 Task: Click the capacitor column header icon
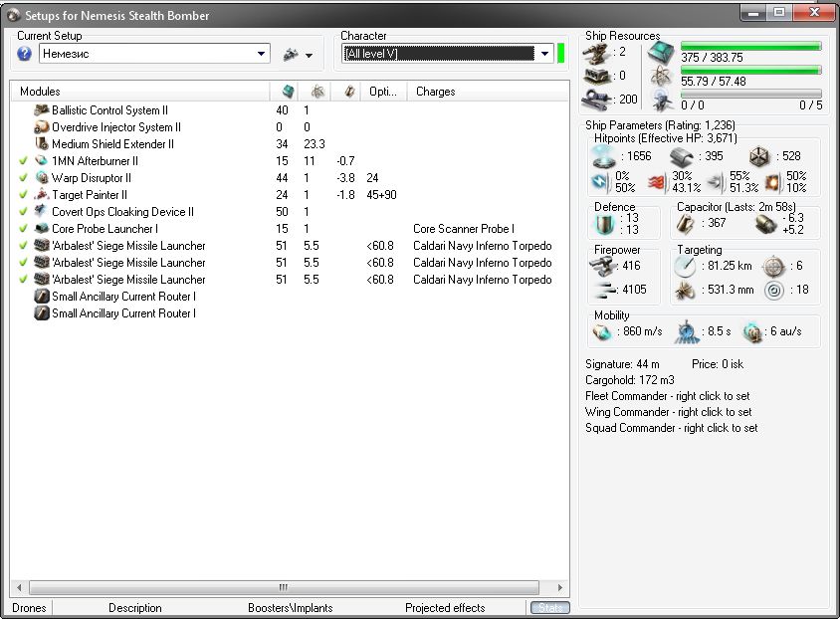349,92
